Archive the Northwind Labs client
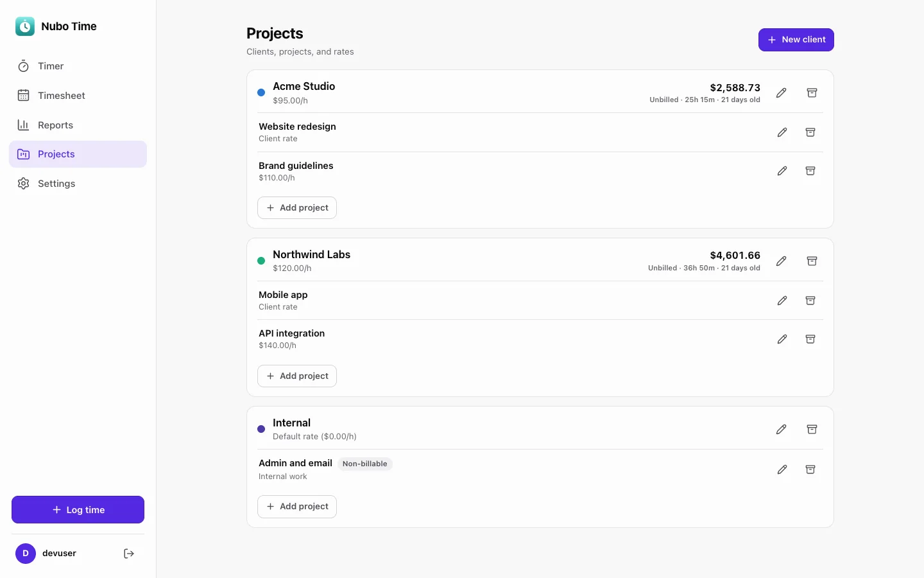 [812, 261]
